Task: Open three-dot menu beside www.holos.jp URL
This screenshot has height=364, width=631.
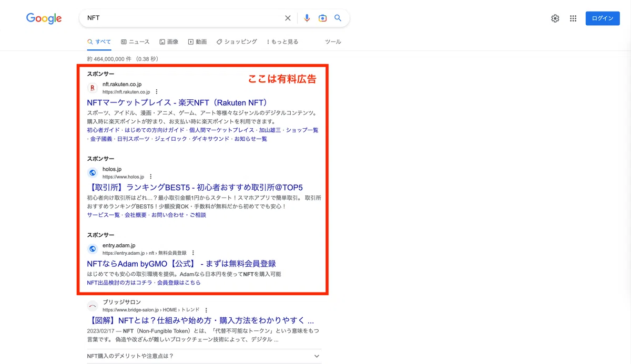Action: click(150, 177)
